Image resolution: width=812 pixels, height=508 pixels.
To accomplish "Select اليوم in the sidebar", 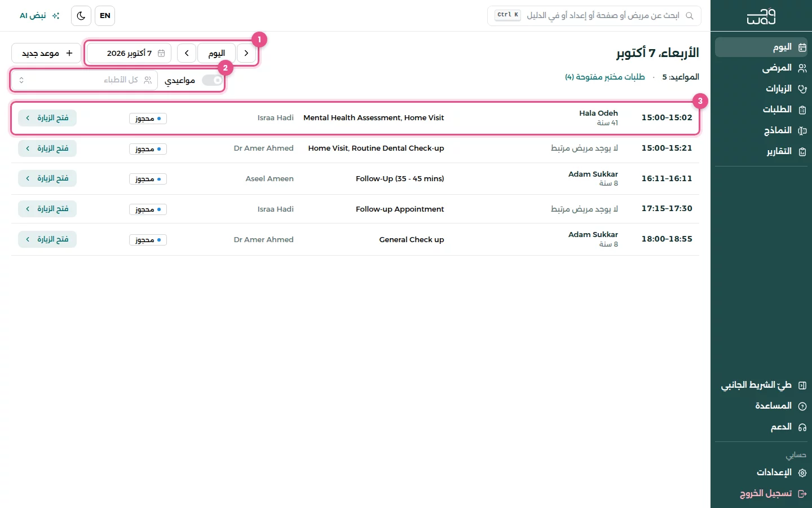I will click(x=761, y=47).
